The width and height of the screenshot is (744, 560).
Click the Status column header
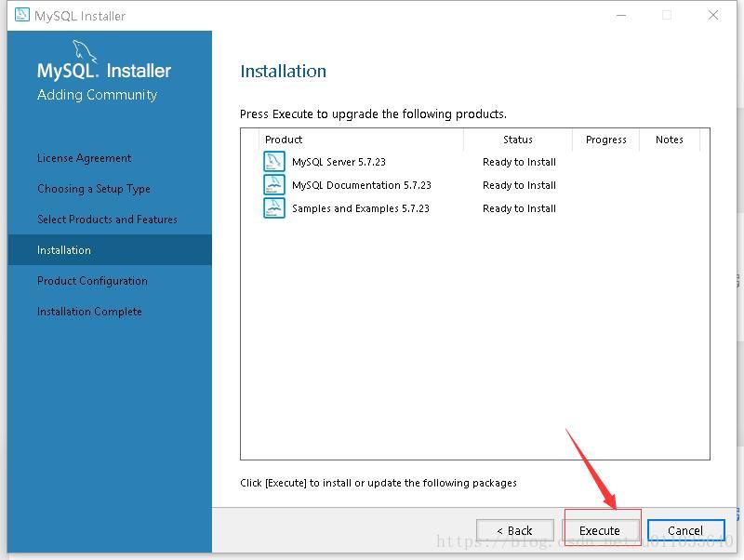point(518,140)
